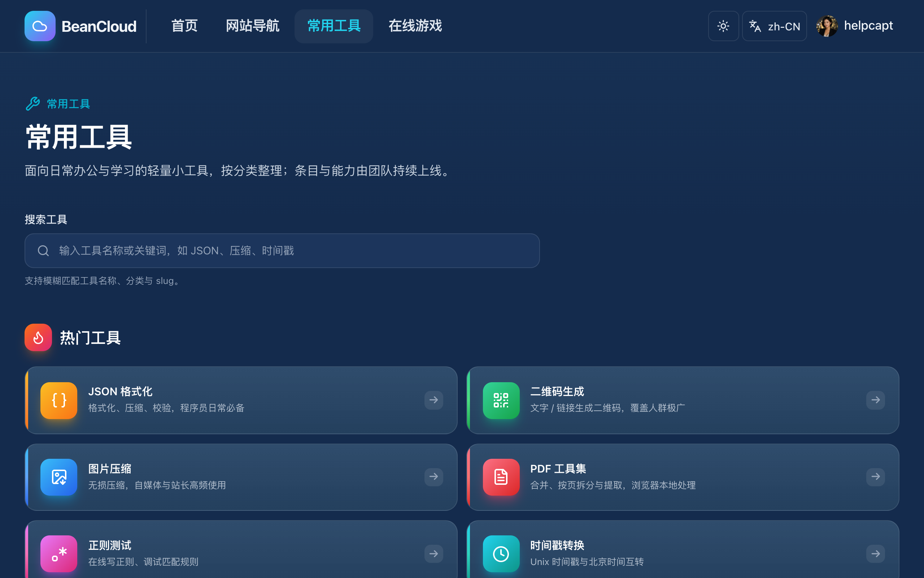Click arrow button on 正则测试 card
924x578 pixels.
tap(434, 554)
